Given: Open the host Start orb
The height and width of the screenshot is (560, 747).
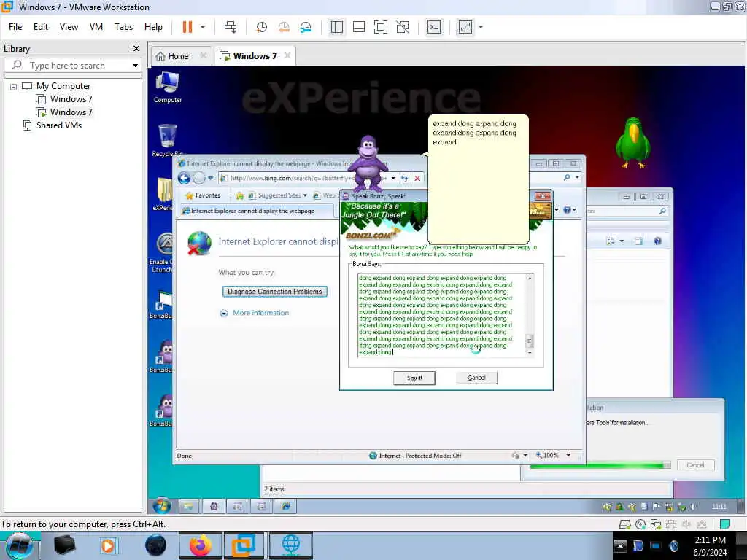Looking at the screenshot, I should (19, 545).
